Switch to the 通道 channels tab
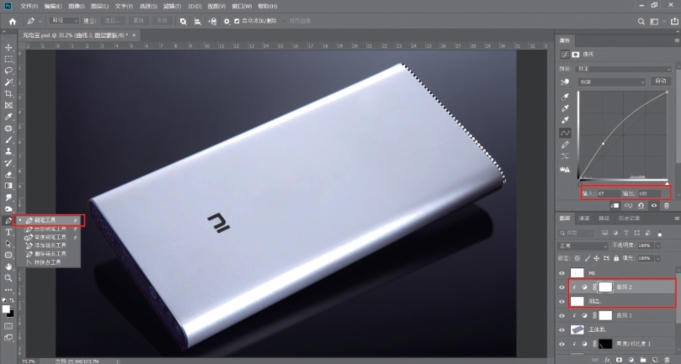Screen dimensions: 681x364 click(585, 218)
